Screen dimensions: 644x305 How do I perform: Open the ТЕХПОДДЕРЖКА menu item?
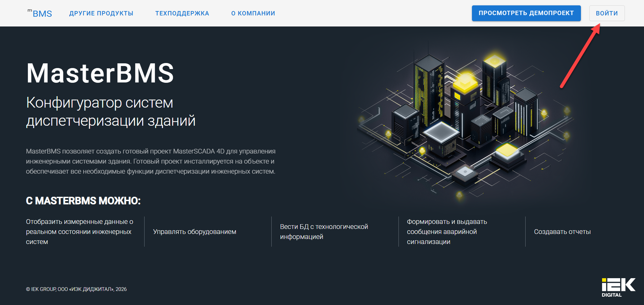point(182,13)
